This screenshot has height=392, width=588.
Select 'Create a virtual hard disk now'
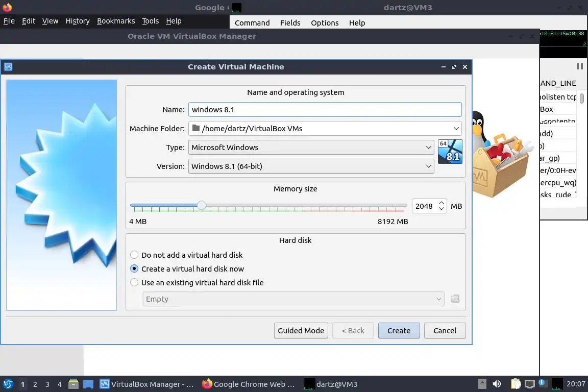click(x=187, y=269)
